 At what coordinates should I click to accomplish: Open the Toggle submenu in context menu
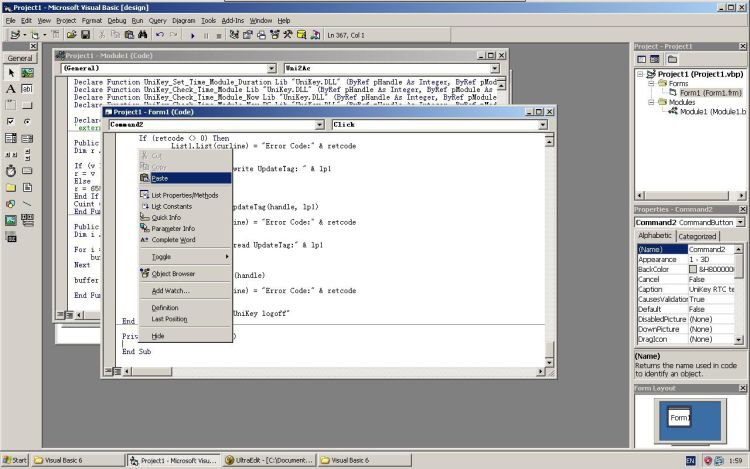point(185,257)
